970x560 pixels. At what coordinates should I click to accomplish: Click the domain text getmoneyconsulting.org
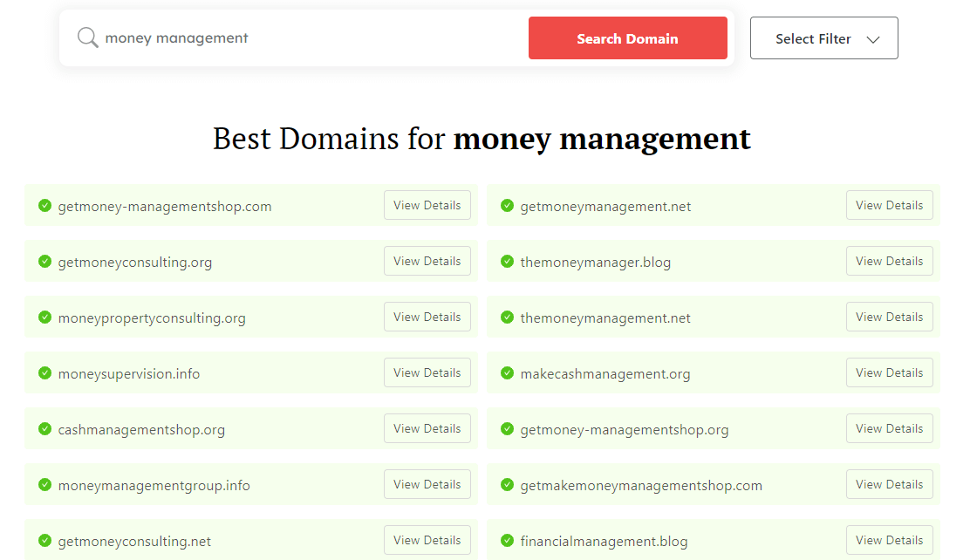pyautogui.click(x=135, y=263)
